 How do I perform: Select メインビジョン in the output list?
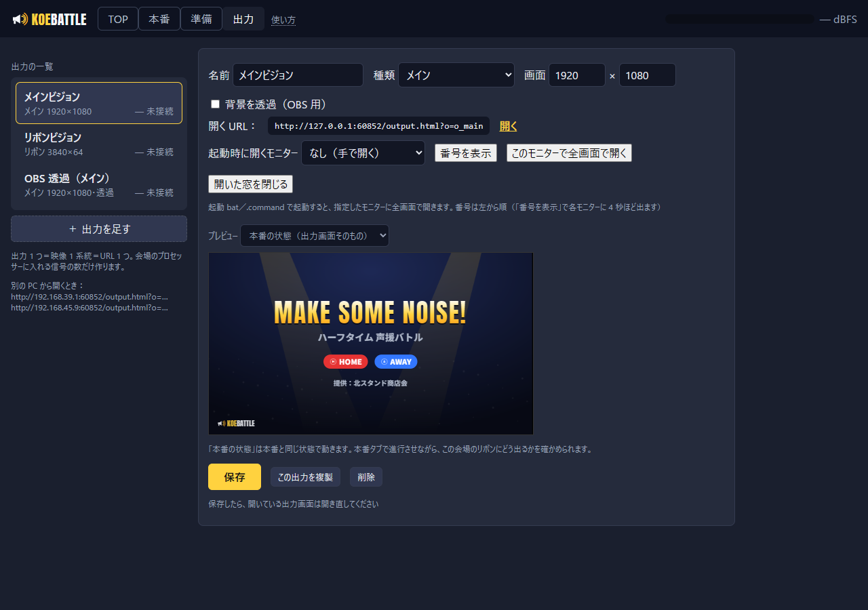pos(99,103)
